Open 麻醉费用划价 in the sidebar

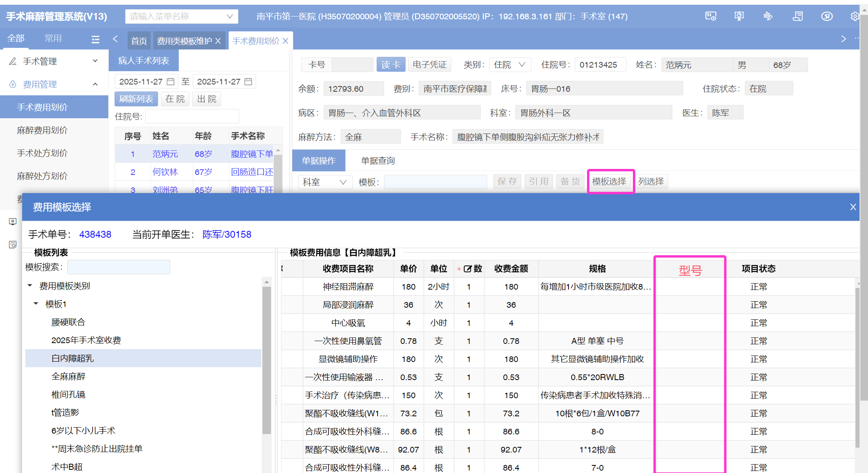[x=42, y=130]
